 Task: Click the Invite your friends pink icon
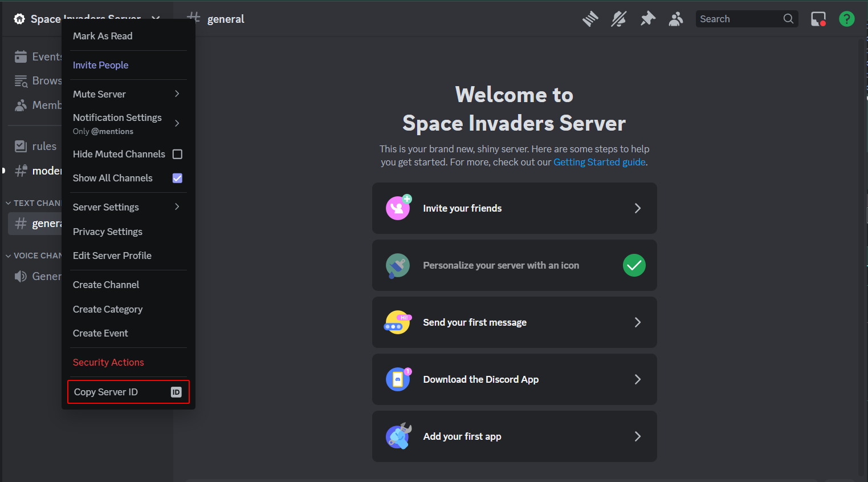tap(398, 208)
